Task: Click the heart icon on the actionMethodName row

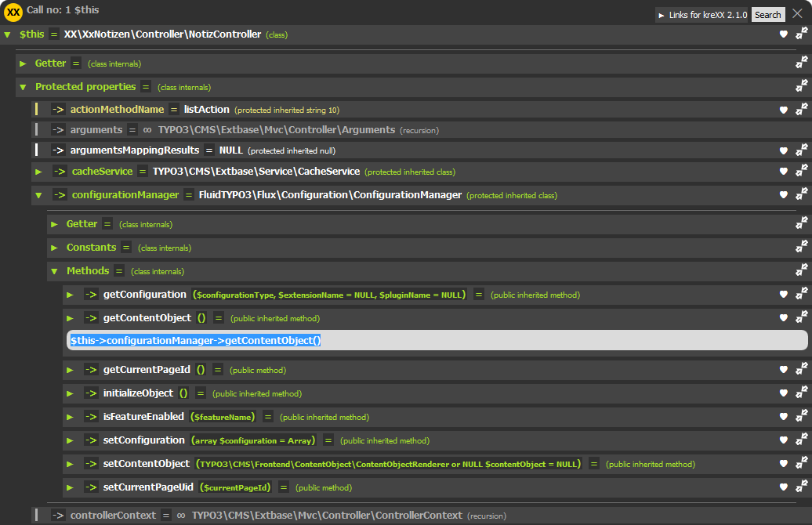Action: pos(784,110)
